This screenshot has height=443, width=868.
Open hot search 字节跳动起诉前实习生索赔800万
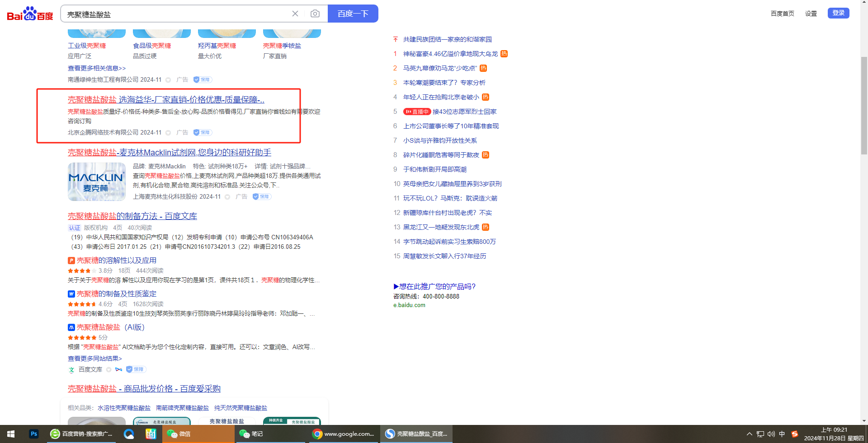(449, 242)
